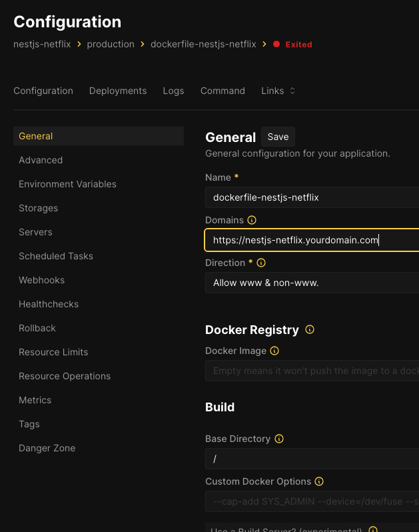Image resolution: width=419 pixels, height=532 pixels.
Task: Open the Logs tab
Action: pyautogui.click(x=173, y=91)
